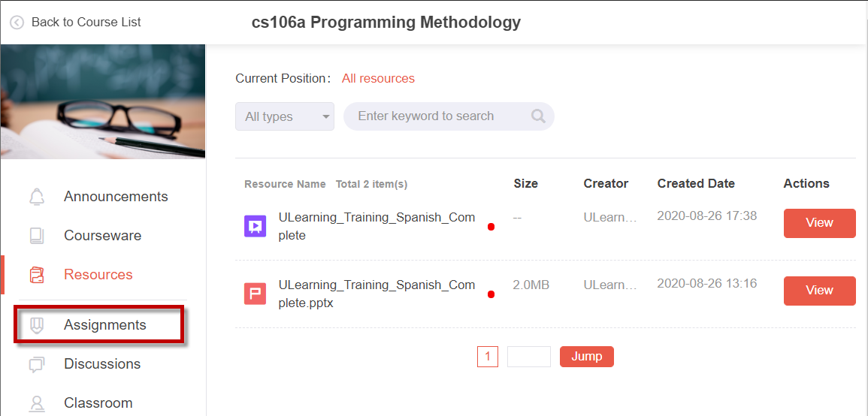Click the page number jump input box
This screenshot has width=868, height=416.
tap(529, 356)
